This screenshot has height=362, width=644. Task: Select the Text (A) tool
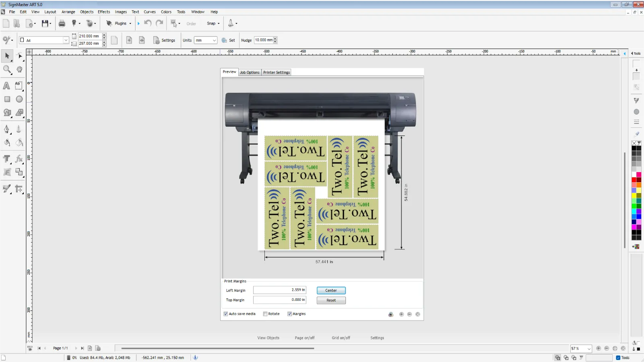(6, 86)
